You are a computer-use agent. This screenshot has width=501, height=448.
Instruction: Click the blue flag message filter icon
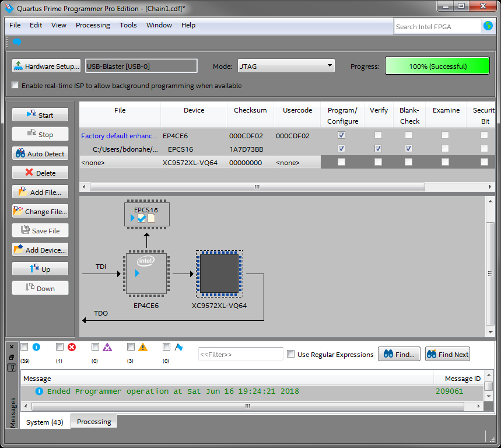(178, 347)
